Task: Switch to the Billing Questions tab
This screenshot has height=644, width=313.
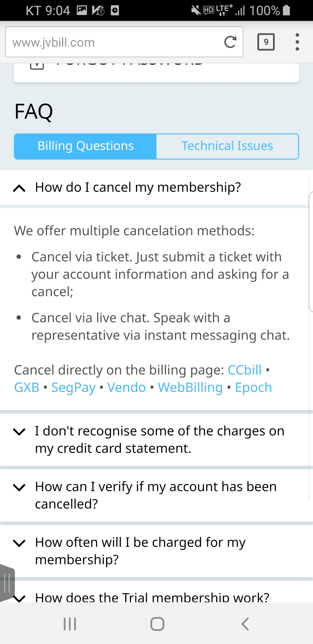Action: coord(85,146)
